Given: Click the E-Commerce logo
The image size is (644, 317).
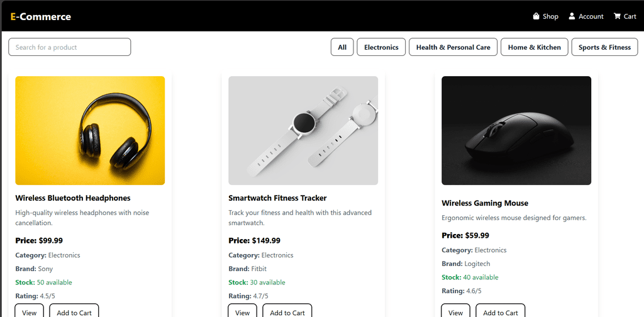Looking at the screenshot, I should click(x=41, y=16).
